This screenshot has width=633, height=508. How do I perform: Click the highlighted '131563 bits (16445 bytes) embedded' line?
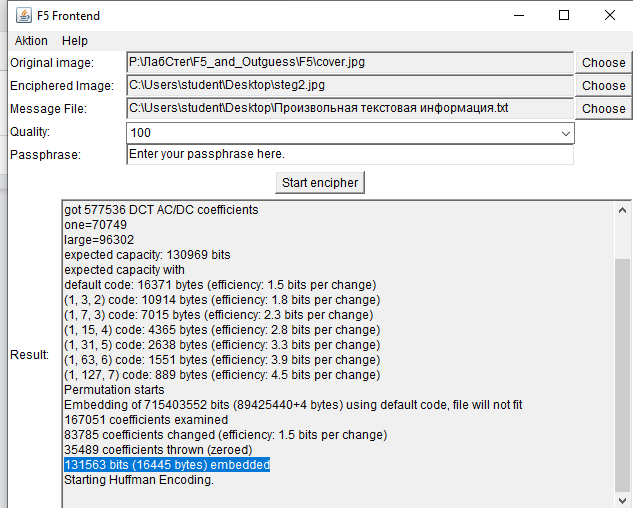point(167,465)
